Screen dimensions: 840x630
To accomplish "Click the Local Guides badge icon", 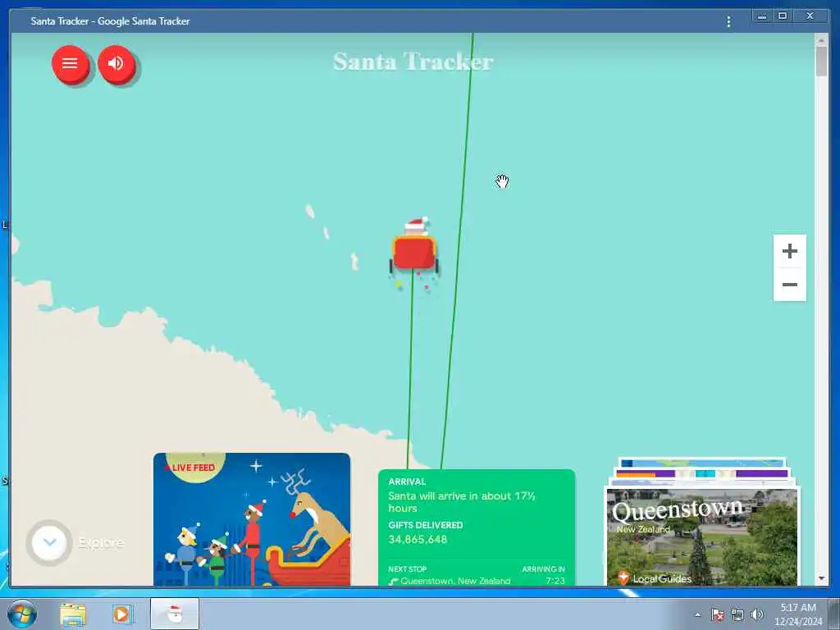I will (x=623, y=577).
